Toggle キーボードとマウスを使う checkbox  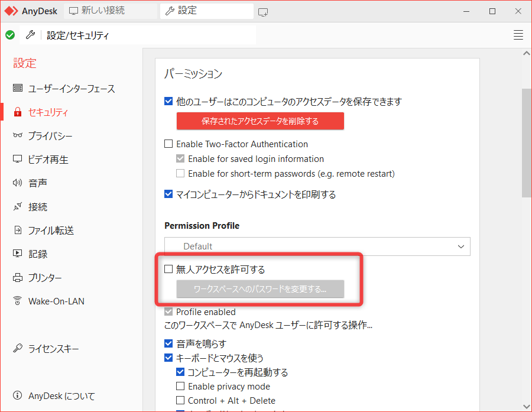[168, 358]
